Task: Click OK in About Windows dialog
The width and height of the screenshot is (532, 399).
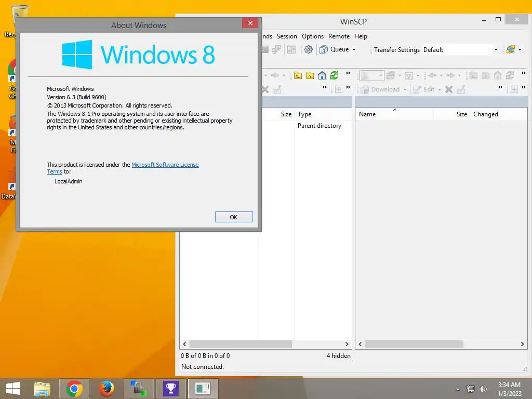Action: tap(234, 217)
